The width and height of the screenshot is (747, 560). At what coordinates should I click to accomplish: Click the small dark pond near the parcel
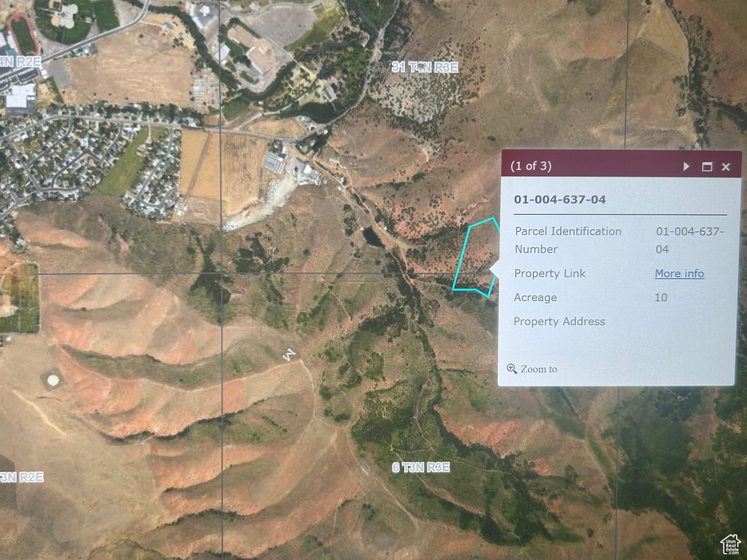(372, 236)
